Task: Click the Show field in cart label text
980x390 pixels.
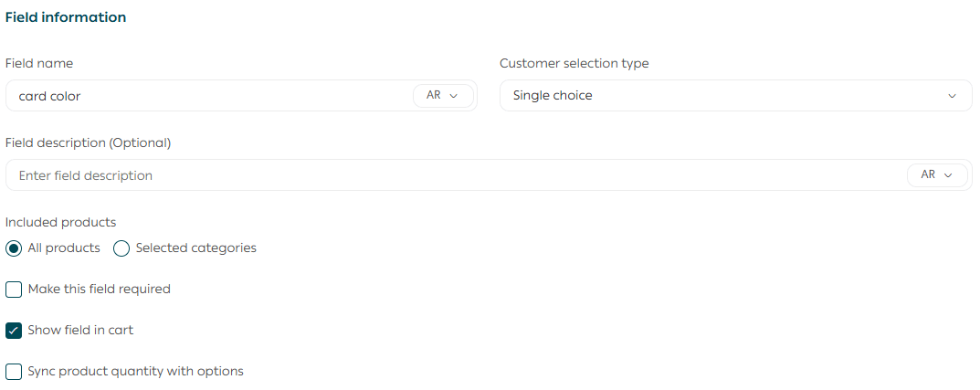Action: (x=80, y=331)
